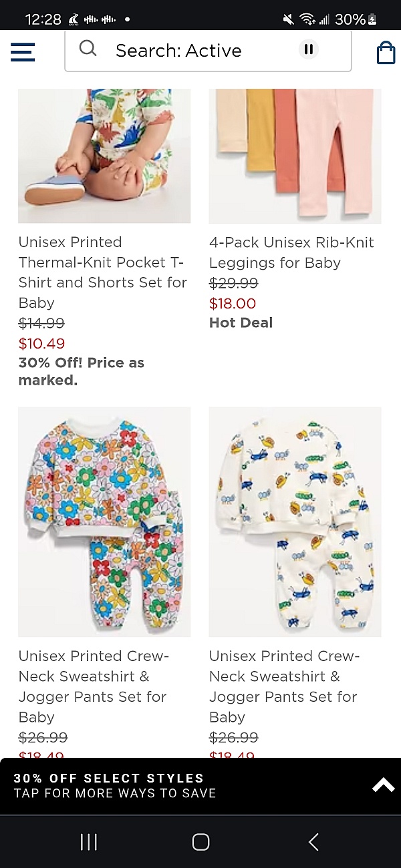
Task: Open the shopping bag
Action: point(385,51)
